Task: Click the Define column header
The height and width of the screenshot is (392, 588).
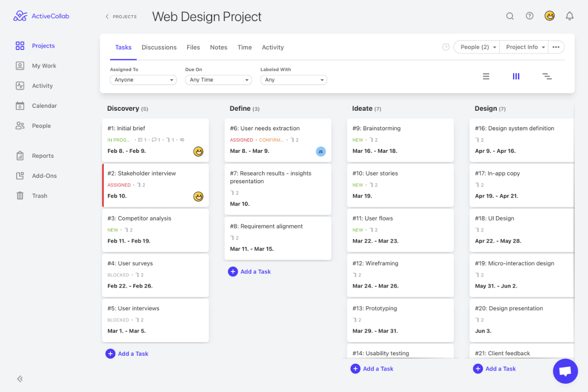Action: tap(245, 109)
